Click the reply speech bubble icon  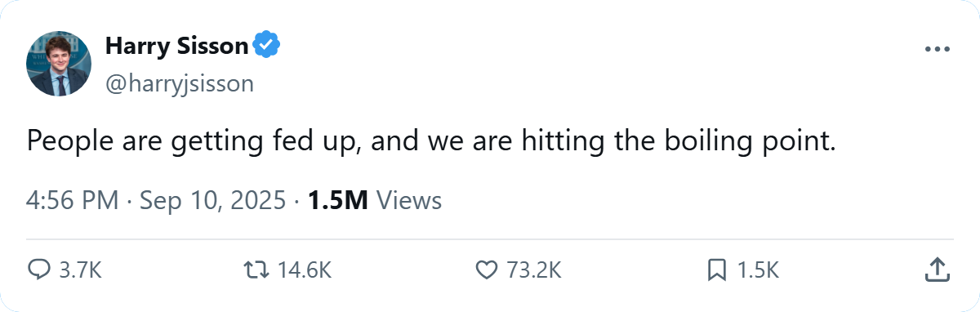point(39,270)
